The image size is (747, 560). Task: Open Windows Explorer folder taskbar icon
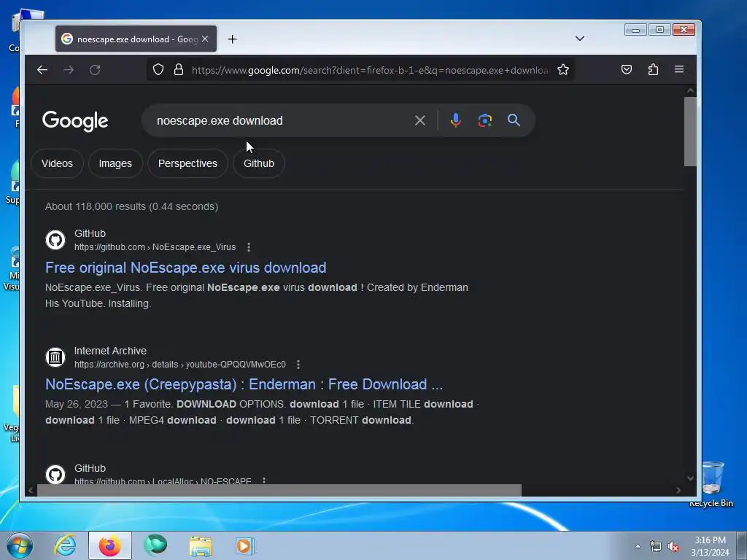[201, 545]
